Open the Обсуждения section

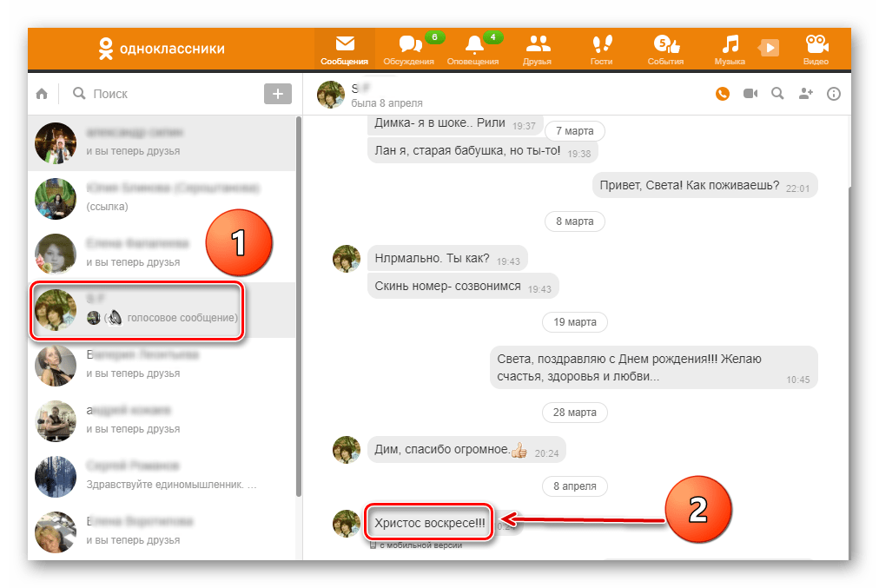[409, 50]
